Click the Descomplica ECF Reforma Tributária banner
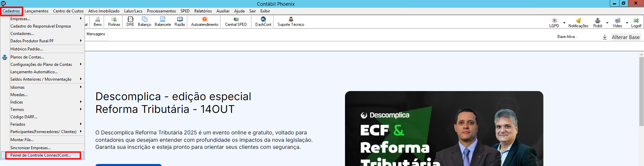Image resolution: width=644 pixels, height=166 pixels. coord(444,129)
